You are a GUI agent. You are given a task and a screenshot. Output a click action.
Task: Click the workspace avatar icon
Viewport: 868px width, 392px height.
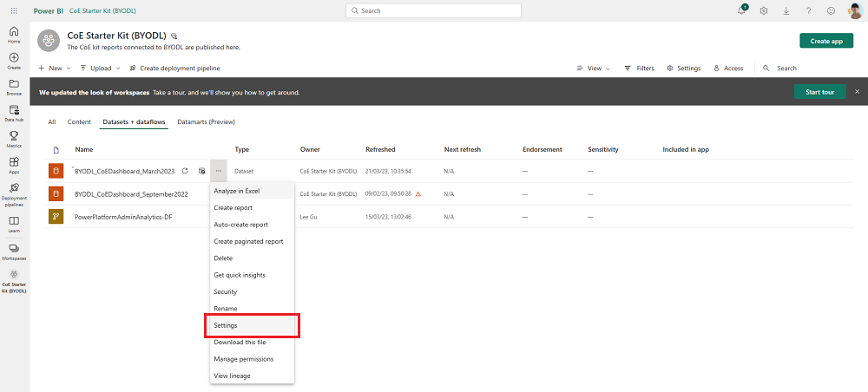coord(49,41)
